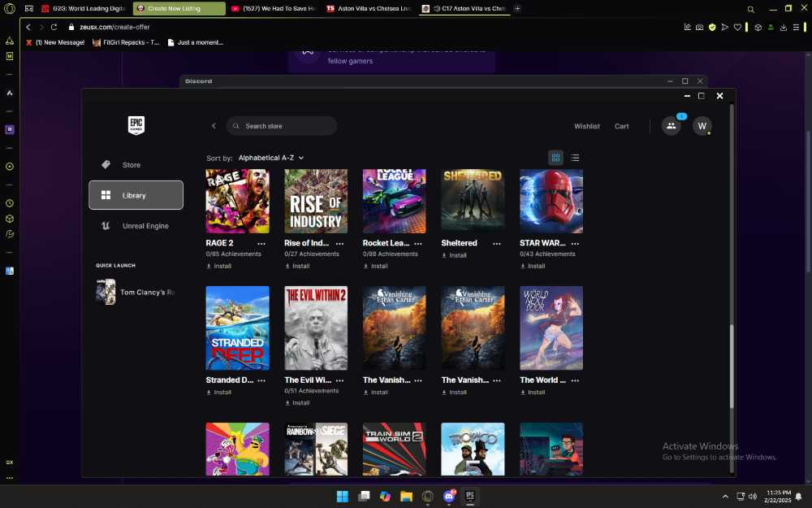Viewport: 812px width, 508px height.
Task: Open the Epic Games logo home
Action: [136, 125]
